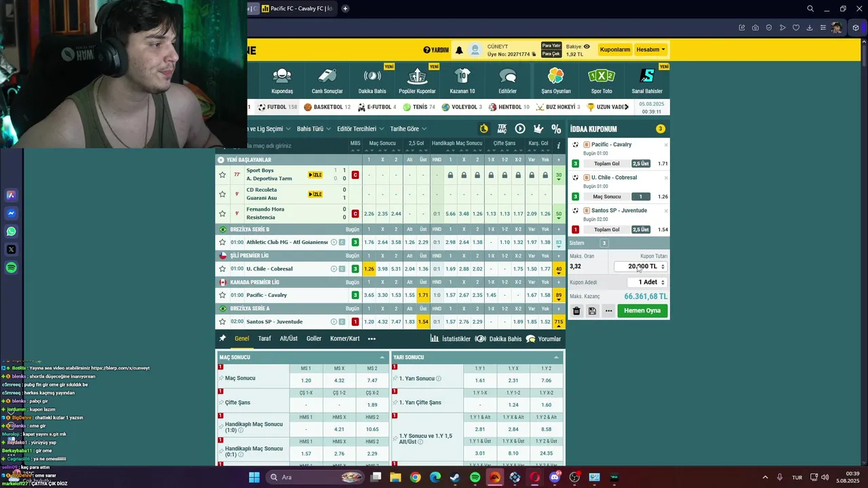This screenshot has width=868, height=488.
Task: Collapse the Yarı Sonucu panel
Action: (557, 358)
